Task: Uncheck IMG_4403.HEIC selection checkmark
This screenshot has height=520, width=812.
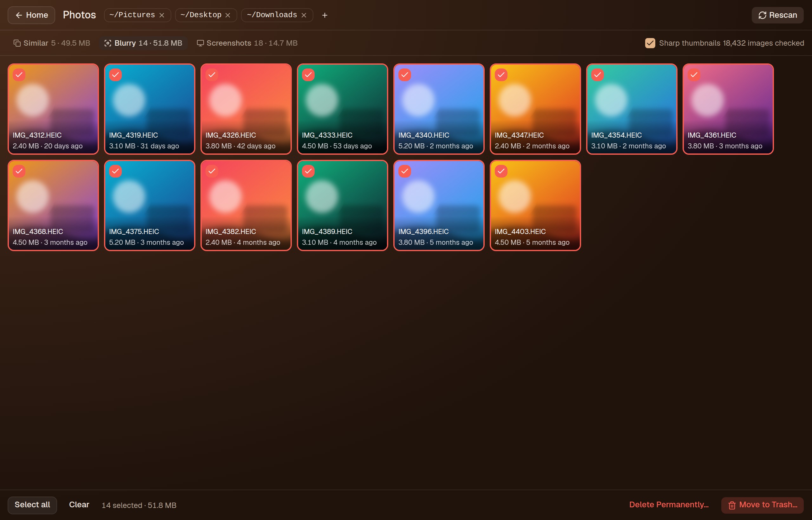Action: 501,171
